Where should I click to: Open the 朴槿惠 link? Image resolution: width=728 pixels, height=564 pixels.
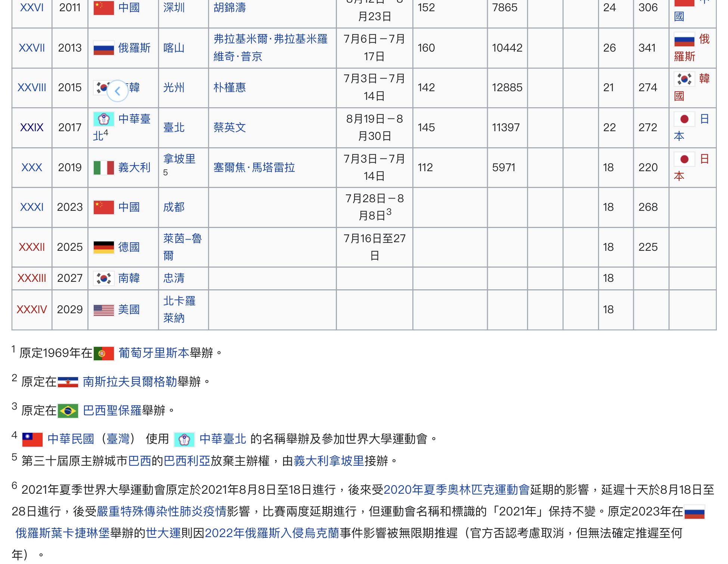229,88
